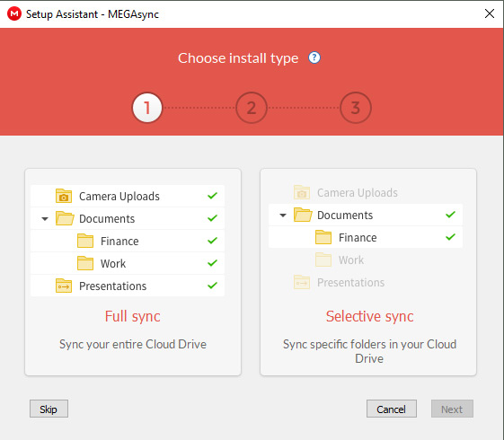Select the Full sync option card
Image resolution: width=504 pixels, height=440 pixels.
pyautogui.click(x=133, y=272)
